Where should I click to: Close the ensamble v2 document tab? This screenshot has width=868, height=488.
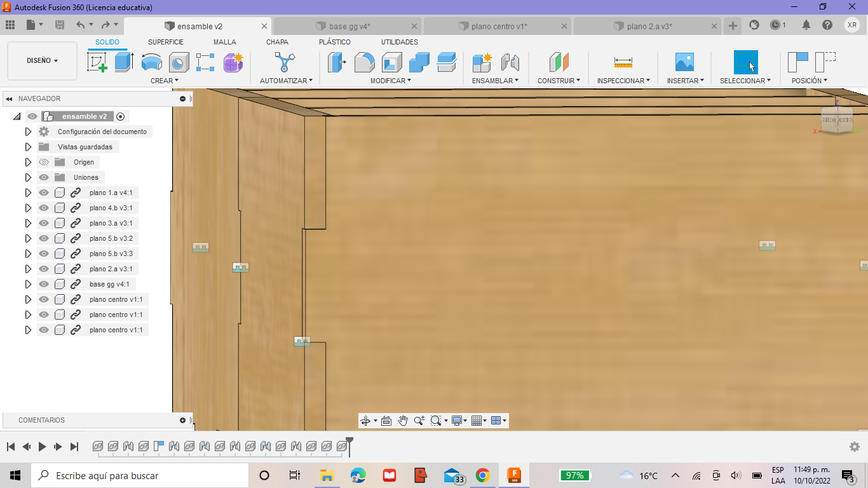coord(264,26)
